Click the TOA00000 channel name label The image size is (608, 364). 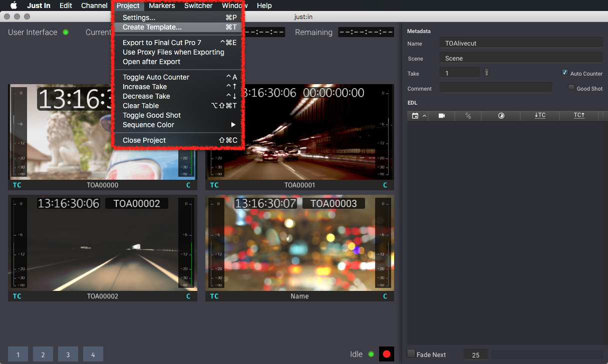point(103,185)
